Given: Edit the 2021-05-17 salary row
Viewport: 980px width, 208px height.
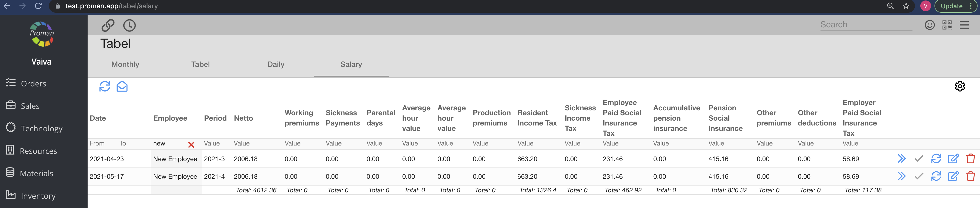Looking at the screenshot, I should (x=953, y=176).
